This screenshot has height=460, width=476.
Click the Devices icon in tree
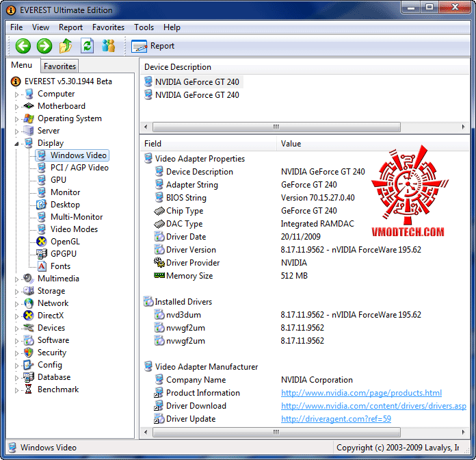click(x=29, y=328)
